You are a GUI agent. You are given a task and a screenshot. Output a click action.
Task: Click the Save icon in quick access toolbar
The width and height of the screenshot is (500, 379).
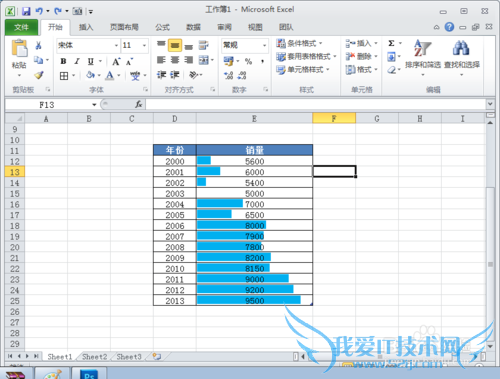[26, 11]
